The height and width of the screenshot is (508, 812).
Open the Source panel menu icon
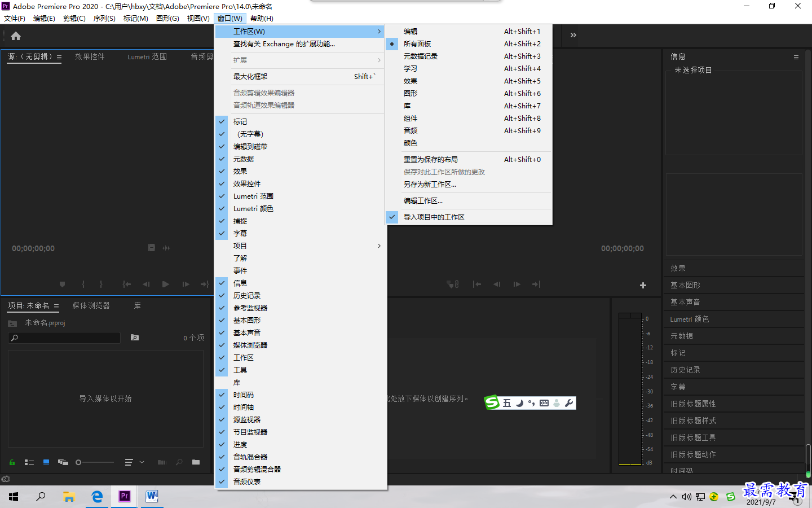click(59, 57)
